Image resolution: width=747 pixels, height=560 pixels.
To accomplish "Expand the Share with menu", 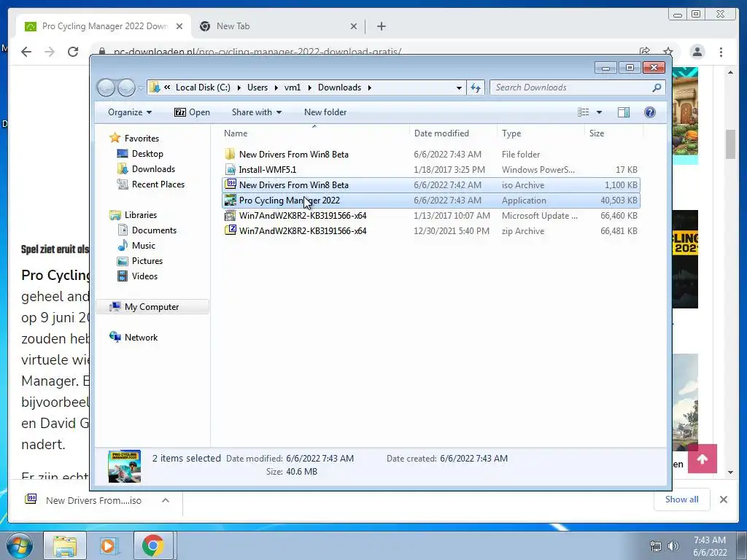I will (256, 112).
